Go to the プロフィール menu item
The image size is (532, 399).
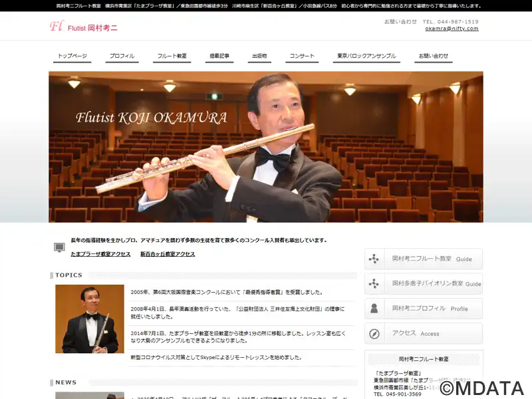(122, 56)
